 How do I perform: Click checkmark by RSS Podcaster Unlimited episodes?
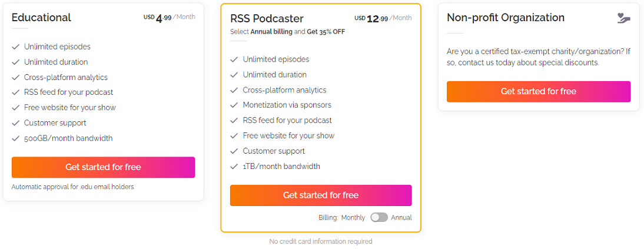234,59
